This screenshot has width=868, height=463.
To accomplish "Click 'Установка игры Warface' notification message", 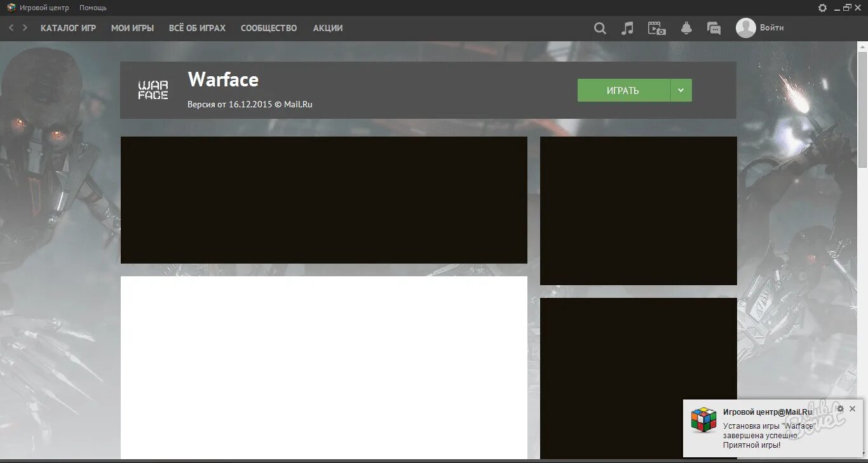I will pos(768,435).
